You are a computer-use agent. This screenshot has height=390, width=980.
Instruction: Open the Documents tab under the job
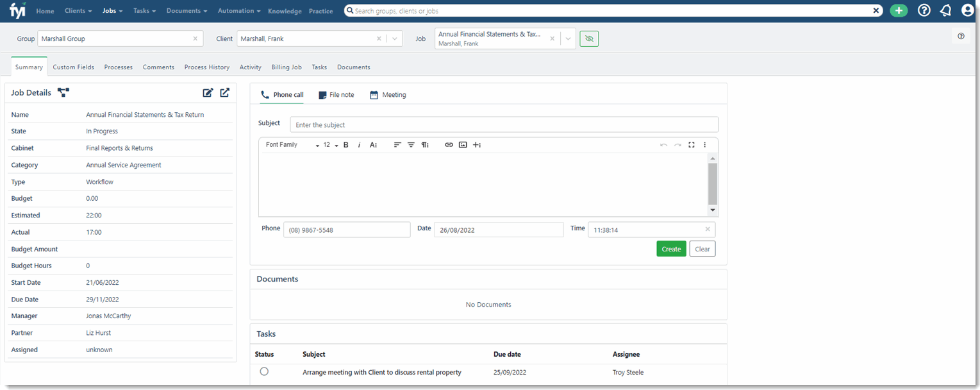(x=354, y=67)
